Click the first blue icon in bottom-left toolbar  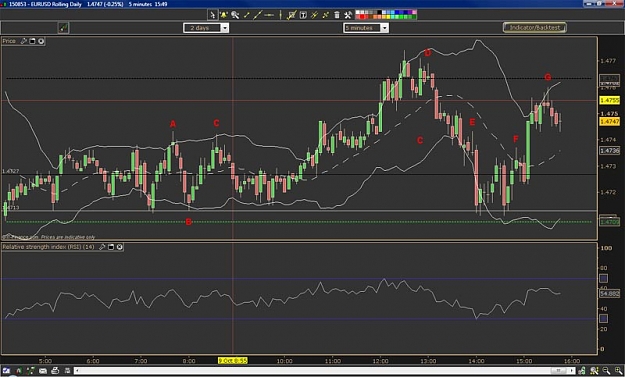[6, 371]
